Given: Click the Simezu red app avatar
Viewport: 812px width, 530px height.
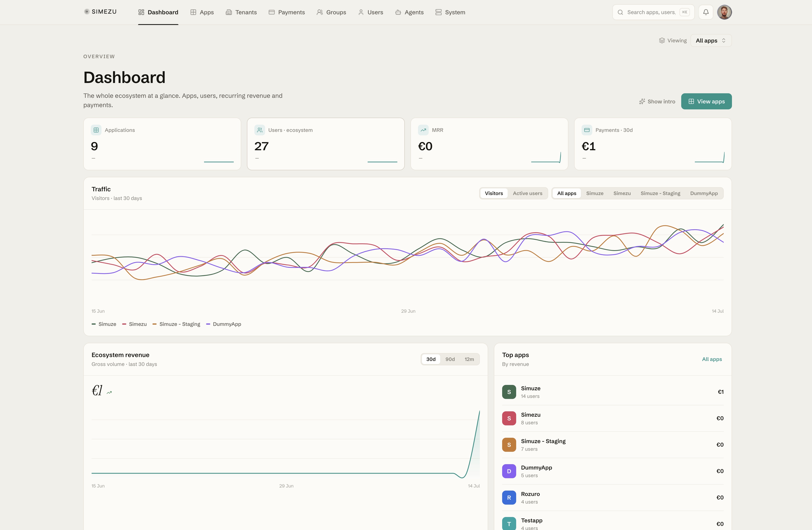Looking at the screenshot, I should tap(509, 418).
